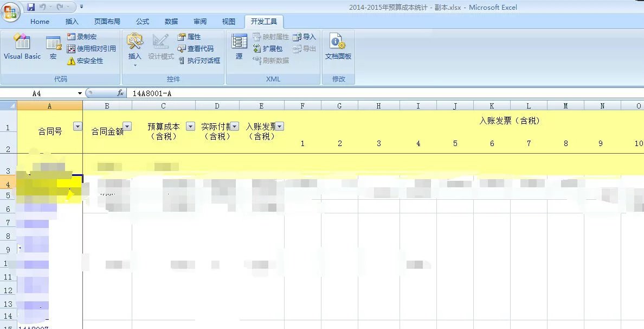Screen dimensions: 644x329
Task: Switch to the 开发工具 ribbon tab
Action: click(x=263, y=22)
